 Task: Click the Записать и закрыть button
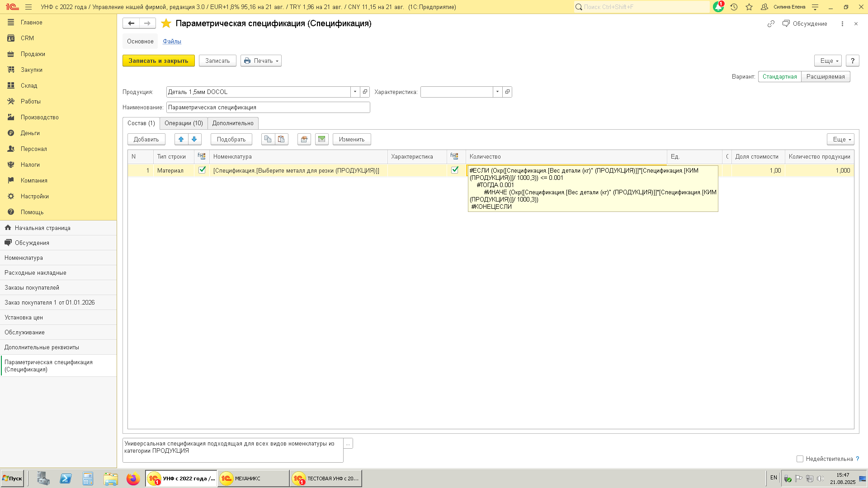[x=158, y=61]
